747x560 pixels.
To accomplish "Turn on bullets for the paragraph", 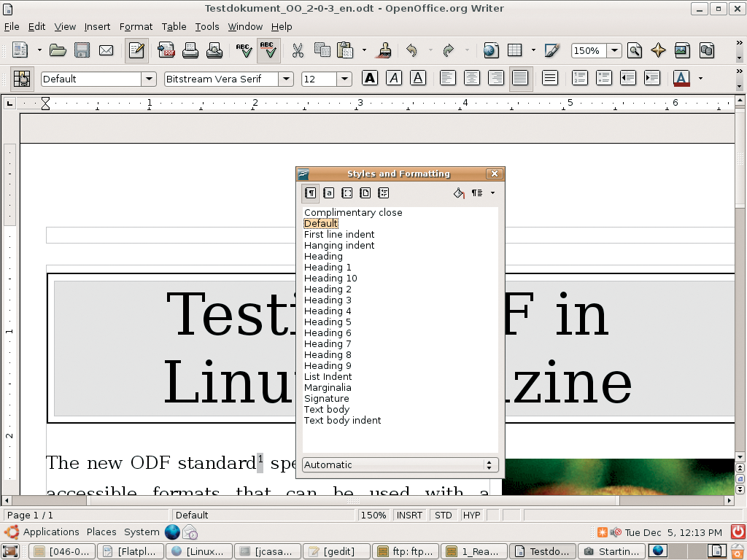I will (x=603, y=78).
